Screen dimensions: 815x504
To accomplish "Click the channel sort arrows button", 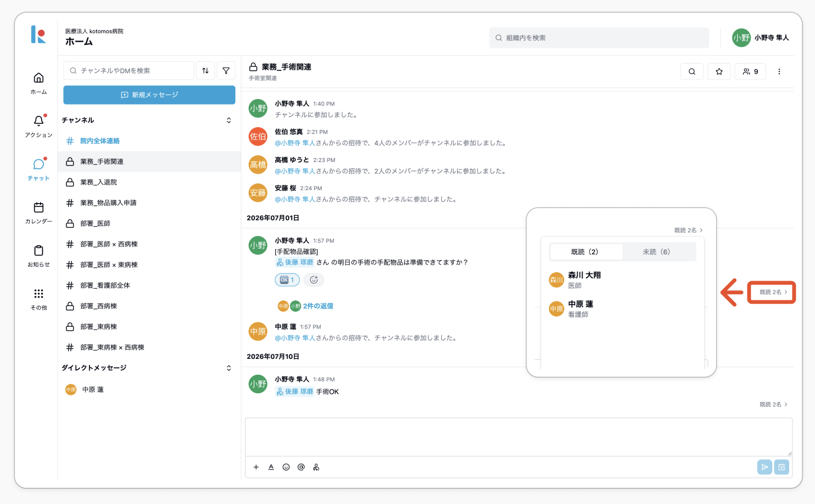I will 205,70.
